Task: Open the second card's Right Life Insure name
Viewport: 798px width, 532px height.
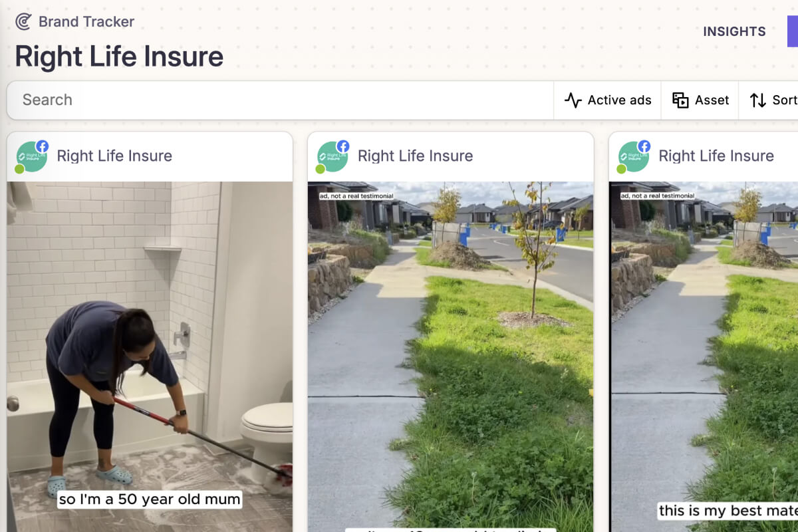Action: pyautogui.click(x=416, y=156)
